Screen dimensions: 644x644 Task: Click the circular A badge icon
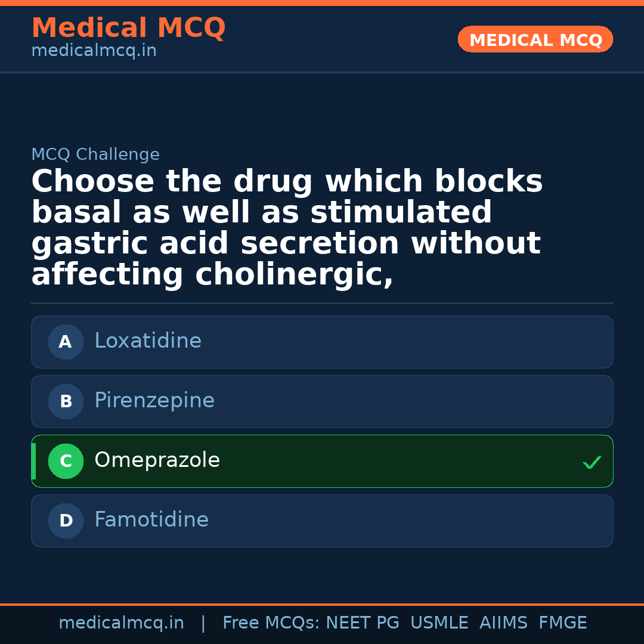(x=66, y=342)
